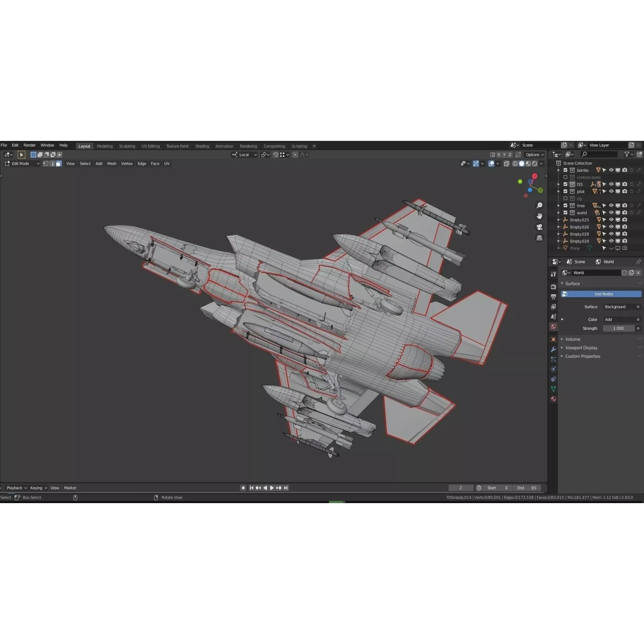The height and width of the screenshot is (644, 644).
Task: Hide the tires collection with eye
Action: (611, 205)
